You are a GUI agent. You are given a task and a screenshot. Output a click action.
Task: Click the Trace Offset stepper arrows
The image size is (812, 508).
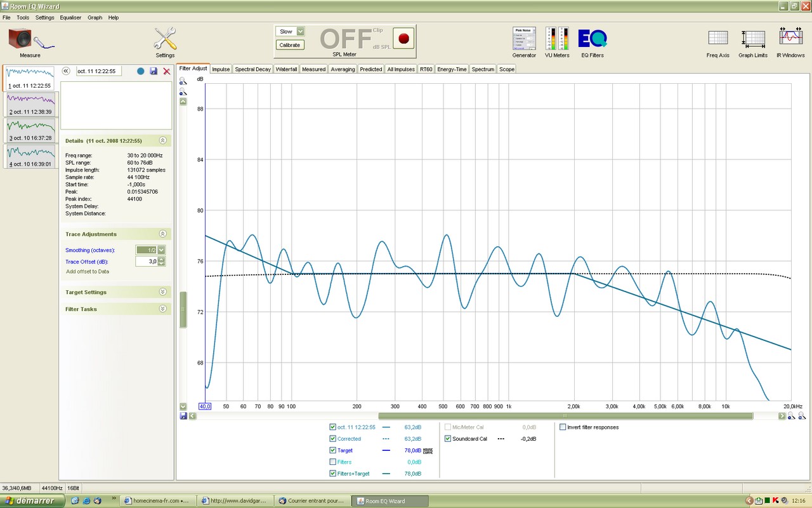[161, 262]
